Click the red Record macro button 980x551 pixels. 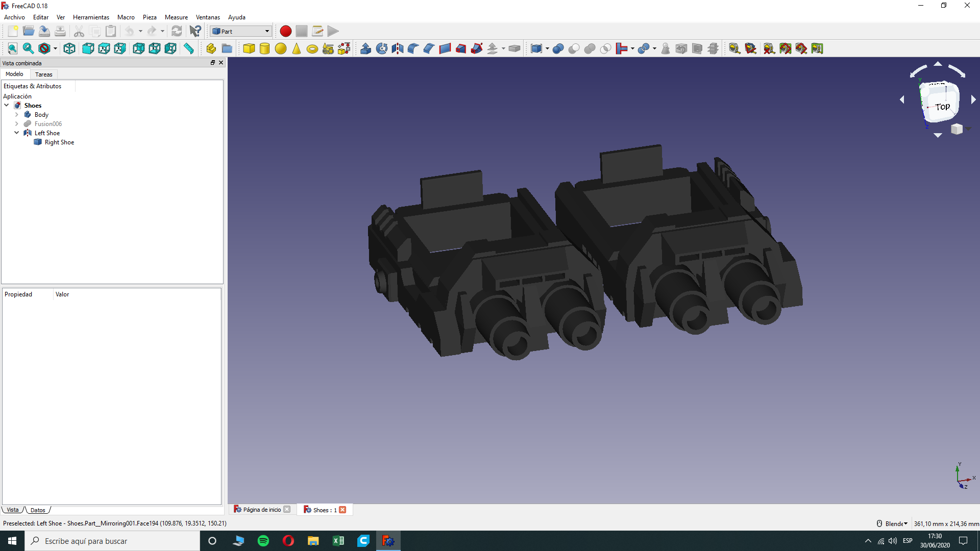[285, 31]
